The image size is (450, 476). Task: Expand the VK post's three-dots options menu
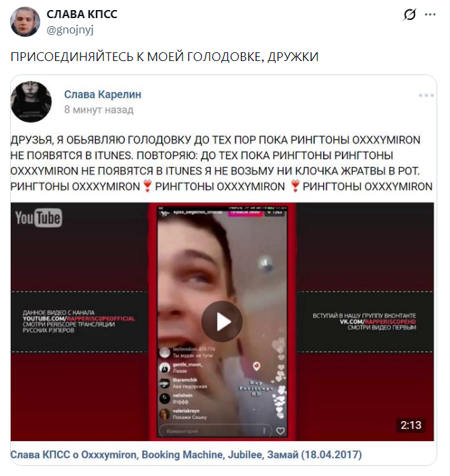426,95
